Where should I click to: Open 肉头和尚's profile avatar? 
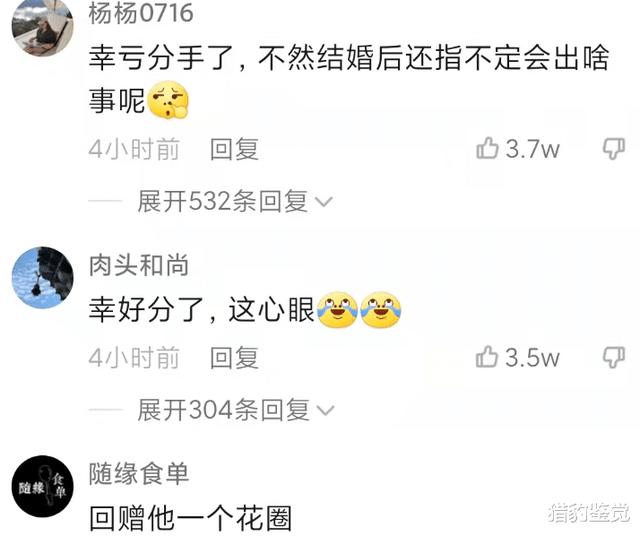(42, 278)
